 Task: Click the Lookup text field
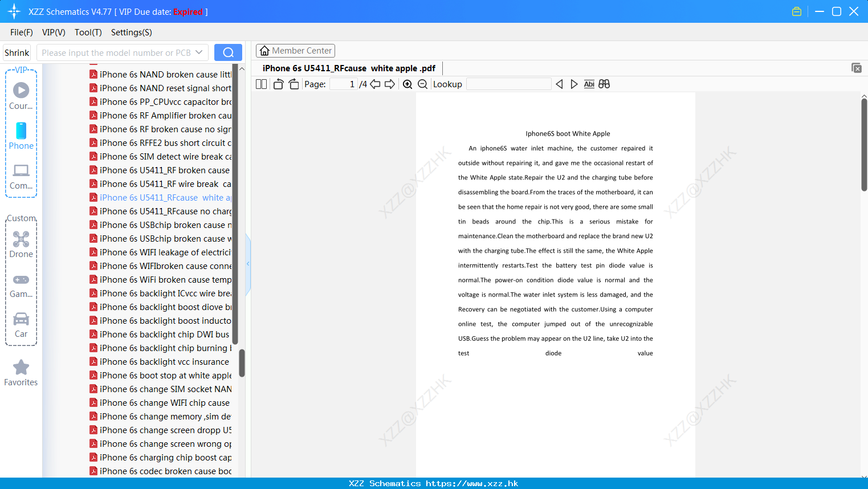tap(509, 84)
